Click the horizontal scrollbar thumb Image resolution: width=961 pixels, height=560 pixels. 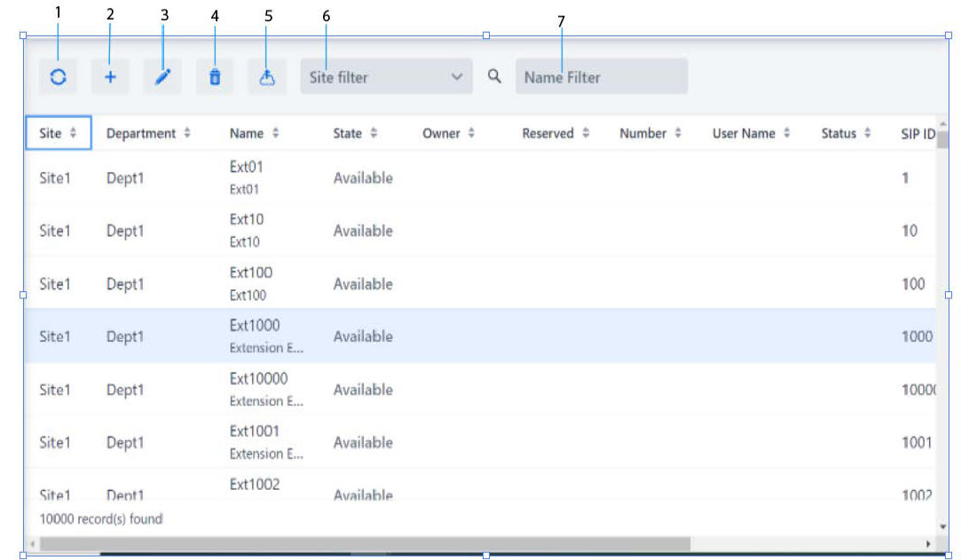point(366,544)
